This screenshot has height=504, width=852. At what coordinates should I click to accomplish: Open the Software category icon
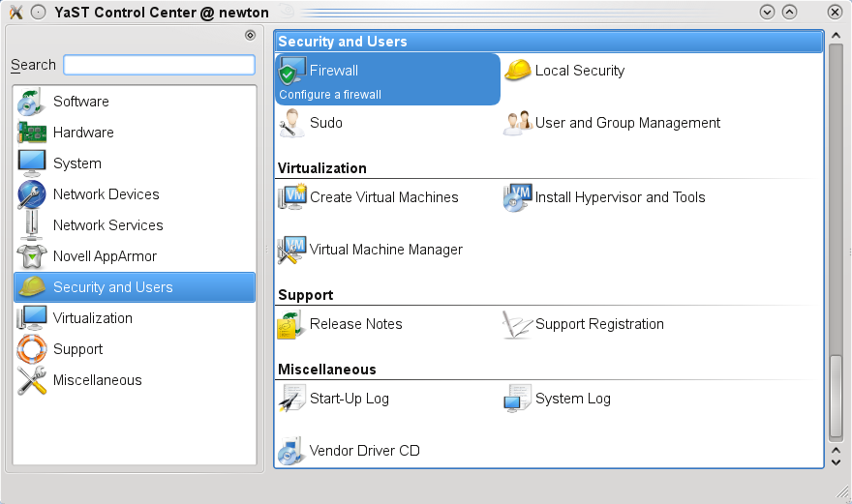tap(32, 102)
